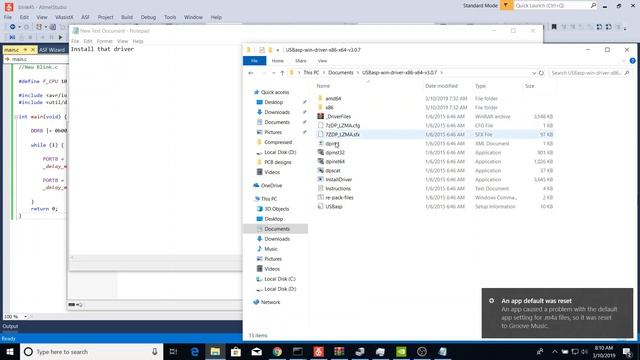Open Microsoft Store from taskbar
The height and width of the screenshot is (360, 640).
pyautogui.click(x=236, y=351)
